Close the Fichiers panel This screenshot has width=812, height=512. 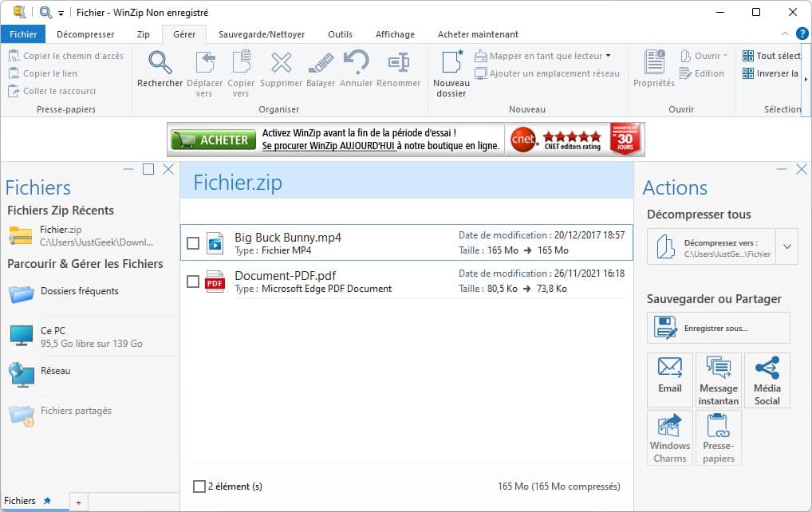coord(168,169)
